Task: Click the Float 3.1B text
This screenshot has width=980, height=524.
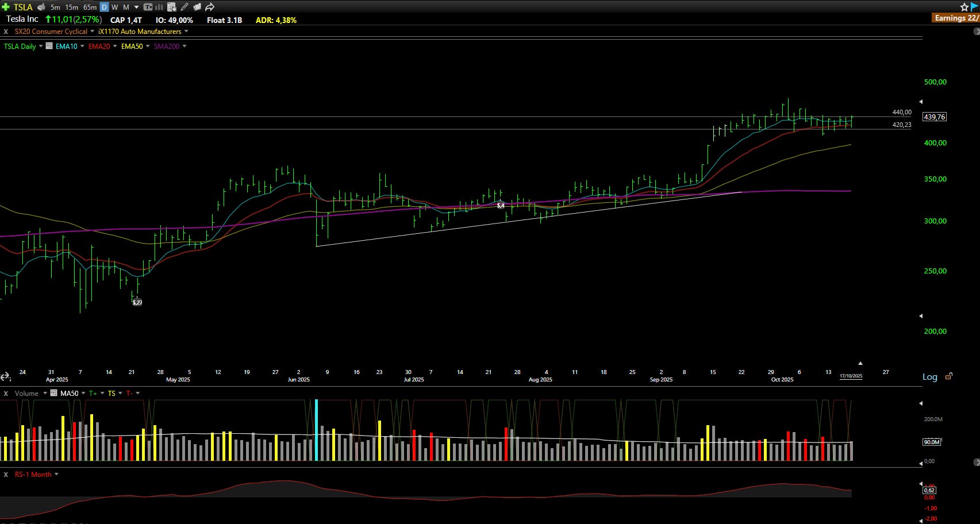Action: pos(224,20)
